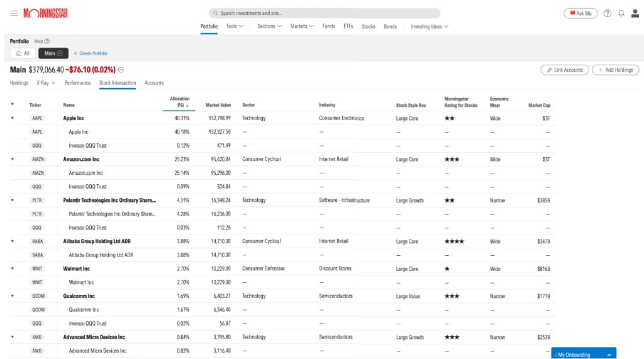Click the Create Portfolio link
Viewport: 644px width, 359px height.
[x=91, y=53]
